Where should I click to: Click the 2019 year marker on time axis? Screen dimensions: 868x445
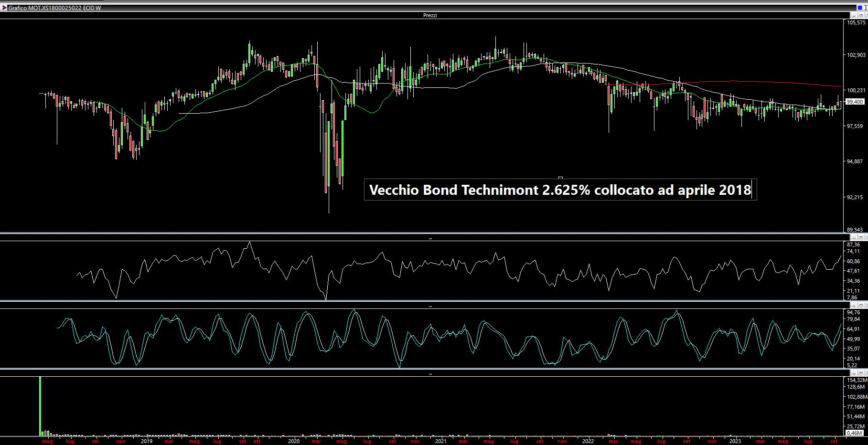coord(147,441)
